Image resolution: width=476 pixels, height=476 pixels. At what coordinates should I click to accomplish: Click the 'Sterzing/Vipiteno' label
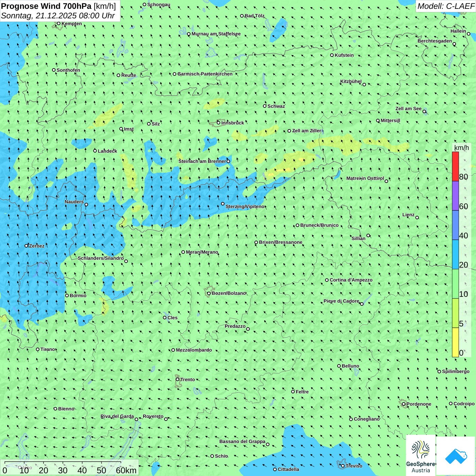(x=245, y=206)
